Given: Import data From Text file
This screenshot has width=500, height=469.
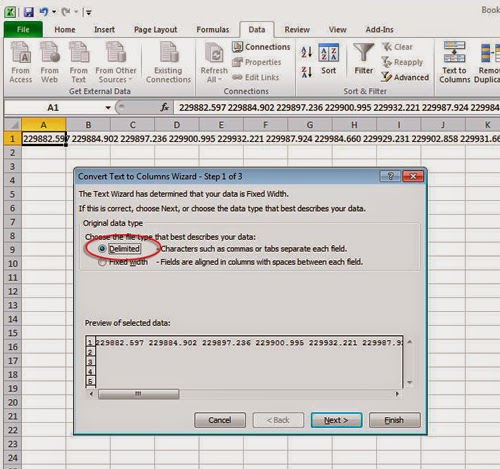Looking at the screenshot, I should 78,62.
